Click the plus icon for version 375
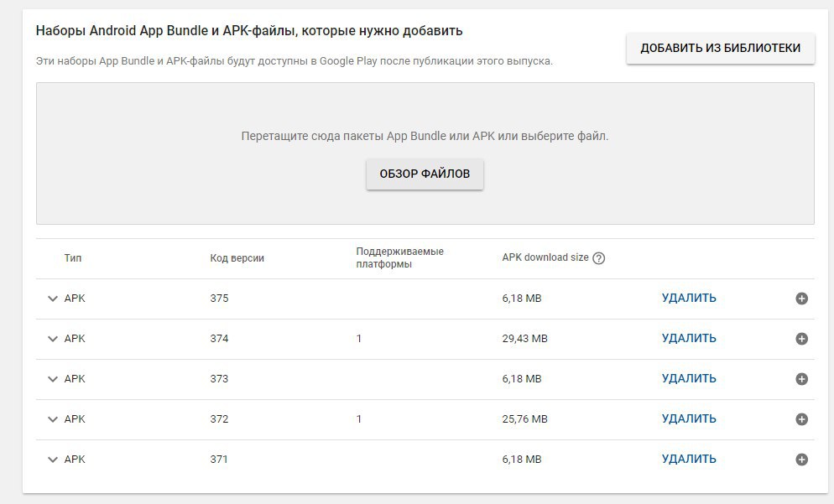Screen dimensions: 834x504 click(x=801, y=299)
